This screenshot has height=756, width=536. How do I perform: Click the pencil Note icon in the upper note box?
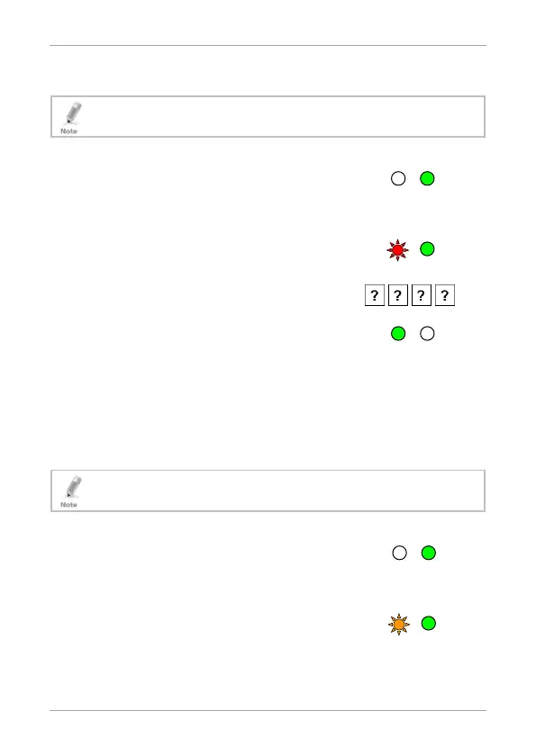(x=70, y=117)
